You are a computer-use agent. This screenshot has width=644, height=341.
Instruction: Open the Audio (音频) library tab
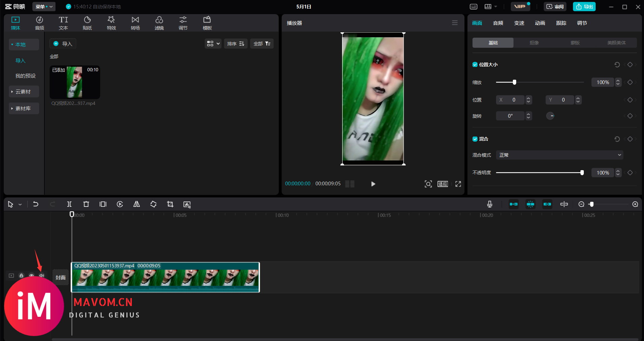click(39, 23)
